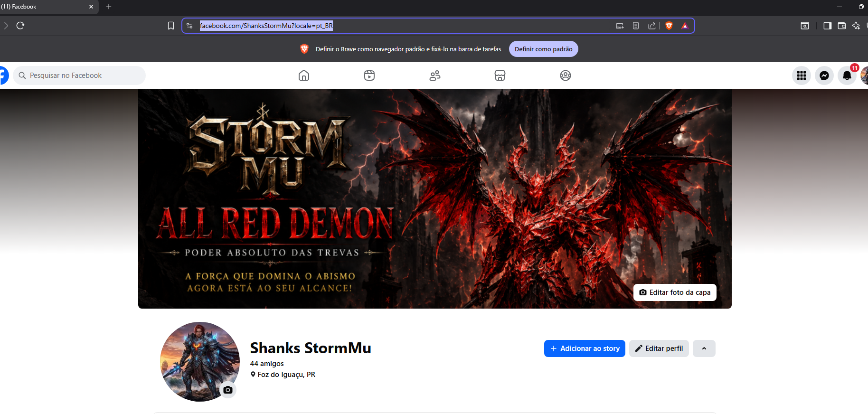The image size is (868, 414).
Task: Open the Groups tab icon
Action: click(566, 75)
